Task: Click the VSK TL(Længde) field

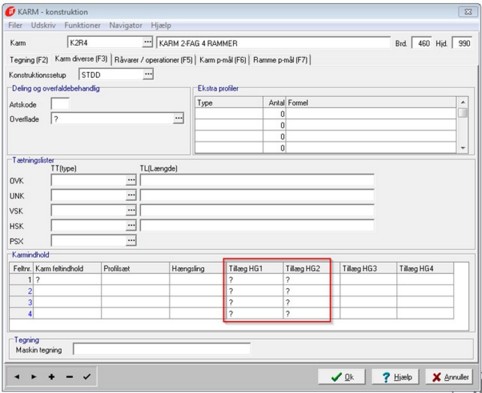Action: [257, 210]
